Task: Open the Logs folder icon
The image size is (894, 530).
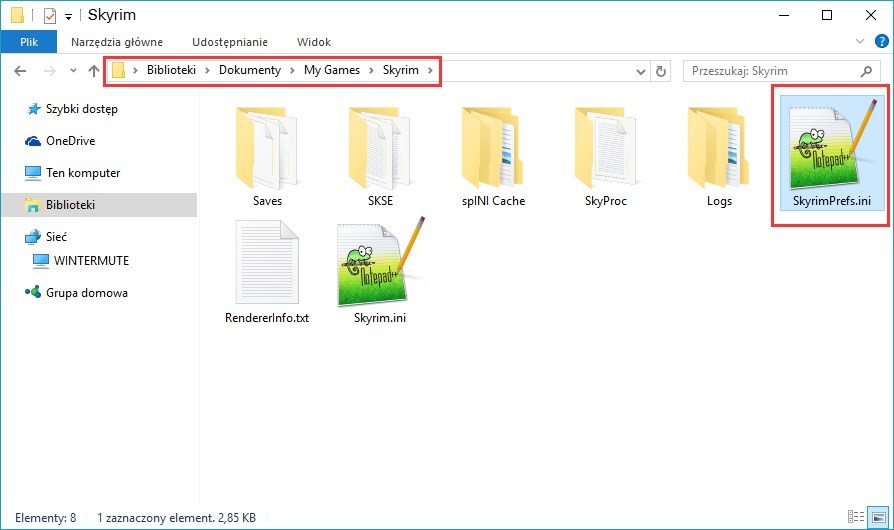Action: click(718, 148)
